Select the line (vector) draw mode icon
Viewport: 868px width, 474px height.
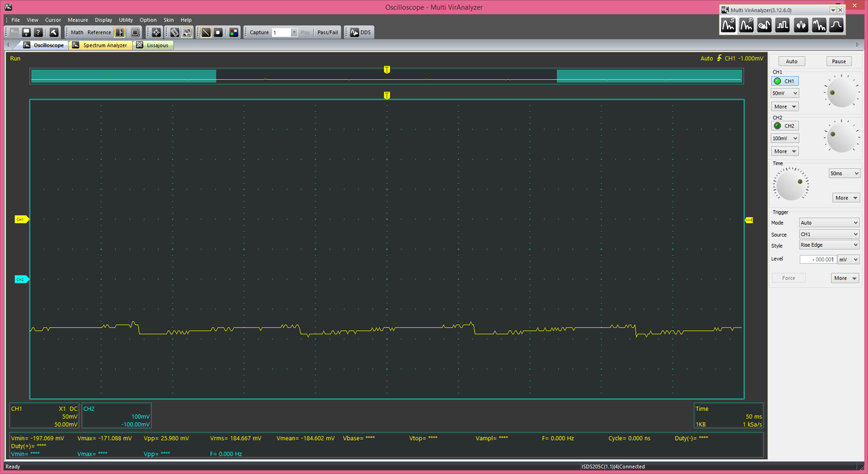coord(205,32)
